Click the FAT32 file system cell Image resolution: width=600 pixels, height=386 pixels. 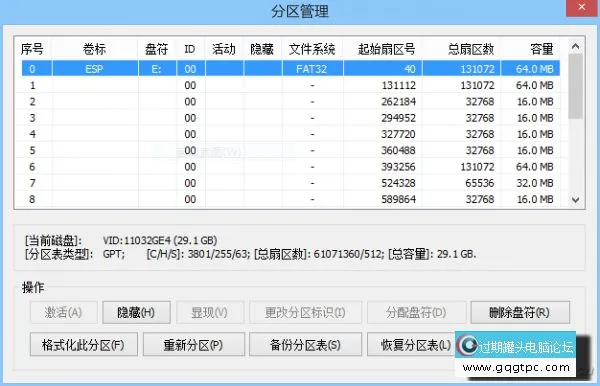click(312, 69)
